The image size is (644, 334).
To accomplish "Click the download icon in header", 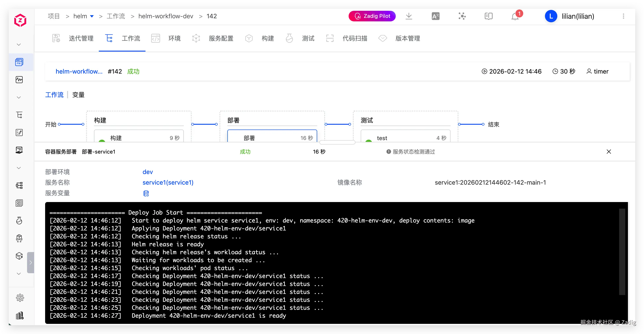I will click(x=409, y=16).
